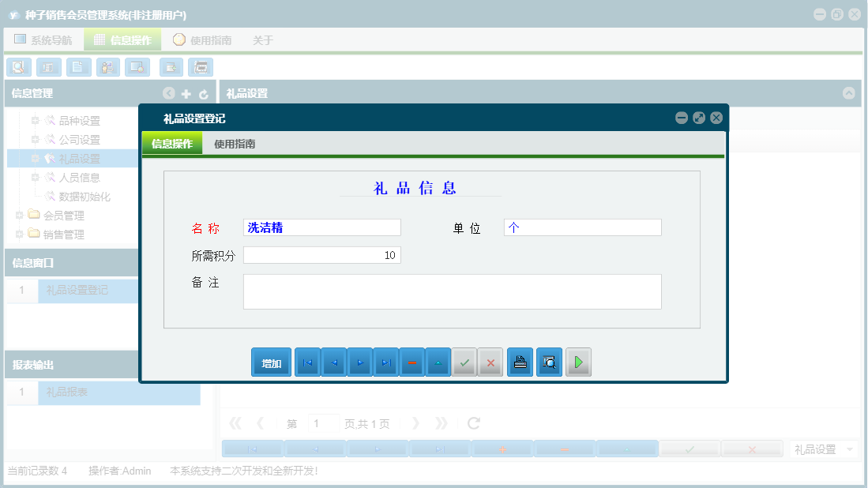The height and width of the screenshot is (488, 868).
Task: Select 礼品报表 in 报表输出 list
Action: [x=119, y=392]
